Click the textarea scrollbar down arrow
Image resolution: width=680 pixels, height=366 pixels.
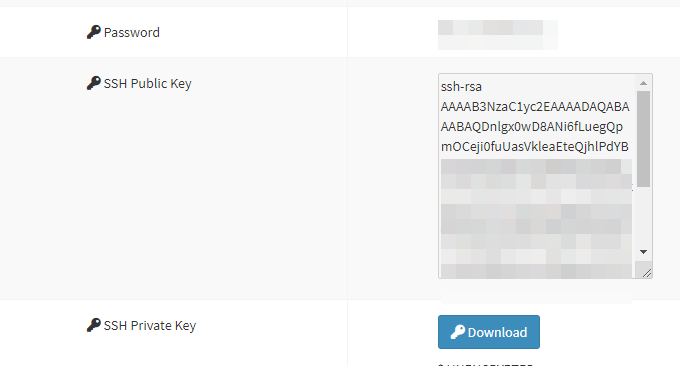click(643, 252)
